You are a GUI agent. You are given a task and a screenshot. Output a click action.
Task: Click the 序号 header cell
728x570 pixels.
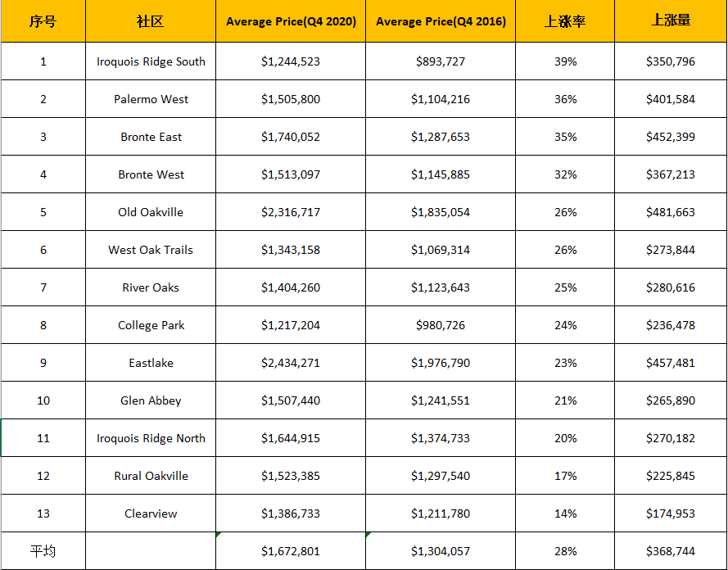point(43,21)
